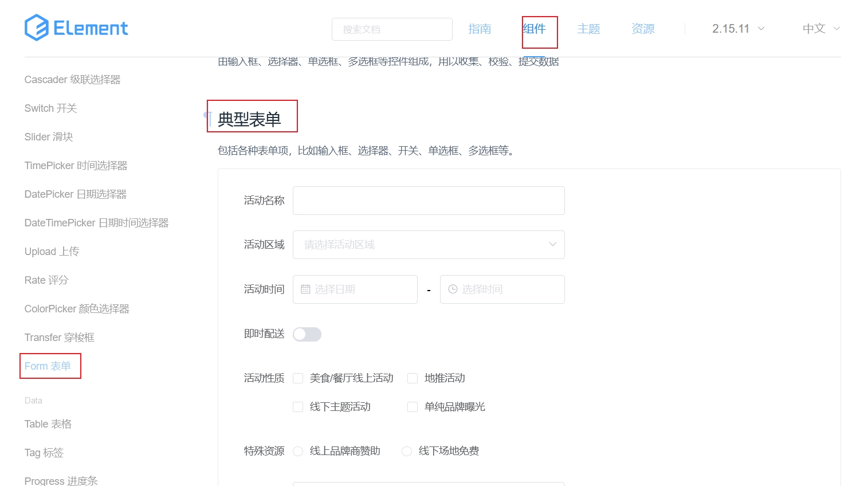Go to the 资源 nav item
Screen dimensions: 868x486
pos(643,29)
